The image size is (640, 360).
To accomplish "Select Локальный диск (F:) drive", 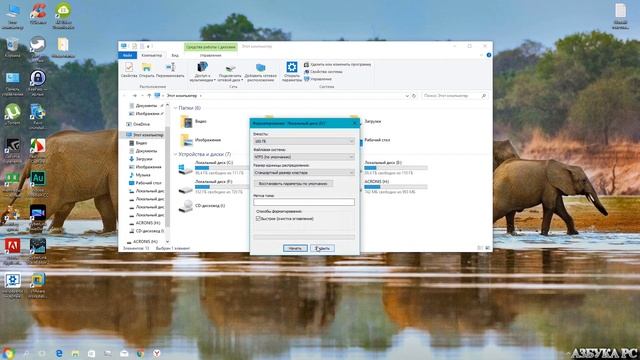I will pos(212,187).
